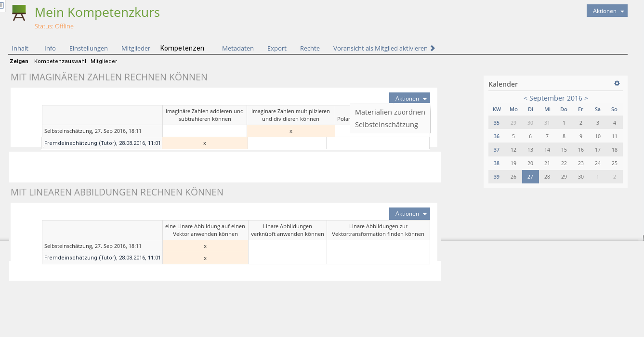Image resolution: width=644 pixels, height=337 pixels.
Task: Select Selbsteinschätzung menu entry
Action: pos(386,125)
